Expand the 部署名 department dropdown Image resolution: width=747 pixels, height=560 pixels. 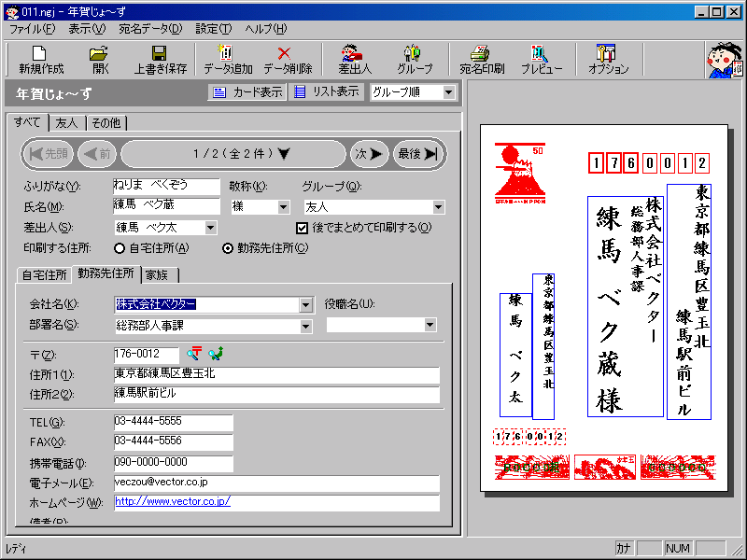tap(306, 326)
